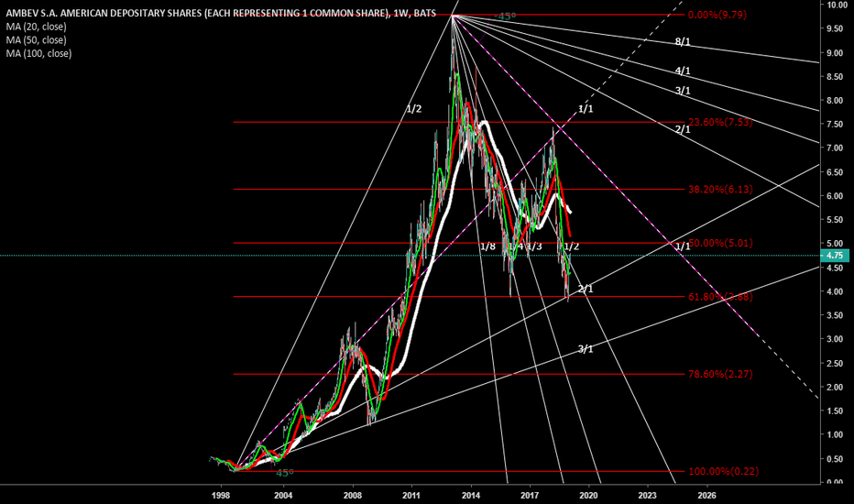Click the current price tag 4.75
The image size is (854, 504).
[835, 255]
